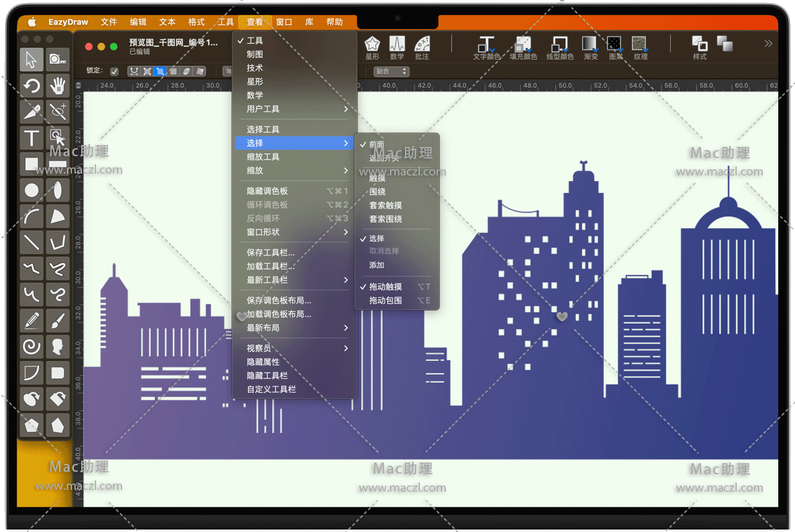Select the Text tool in palette
795x532 pixels.
tap(32, 138)
